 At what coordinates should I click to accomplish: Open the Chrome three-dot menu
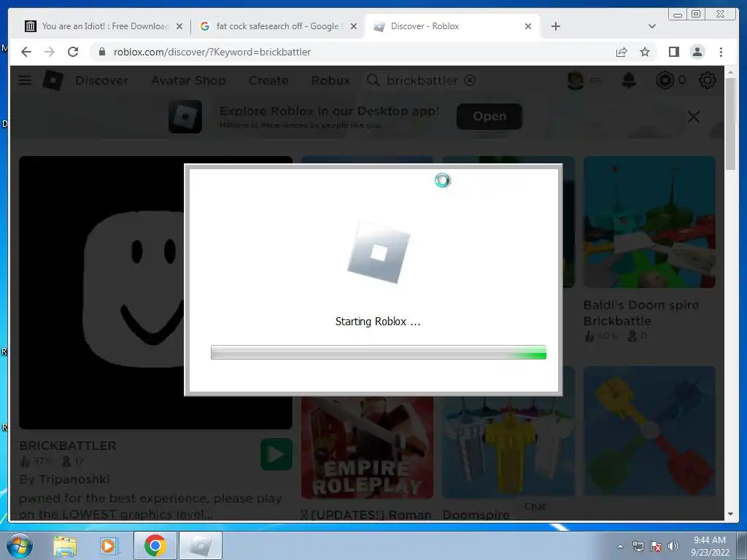pos(721,52)
